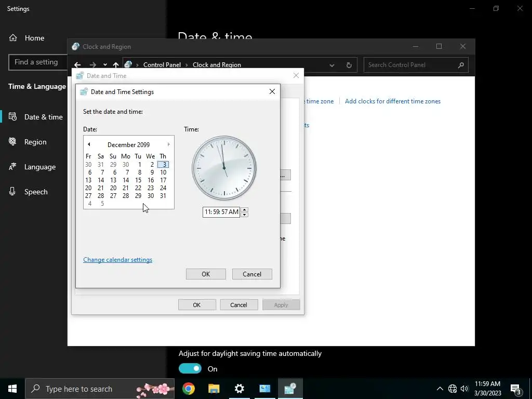The width and height of the screenshot is (532, 399).
Task: Close the Clock and Region window
Action: coord(463,46)
